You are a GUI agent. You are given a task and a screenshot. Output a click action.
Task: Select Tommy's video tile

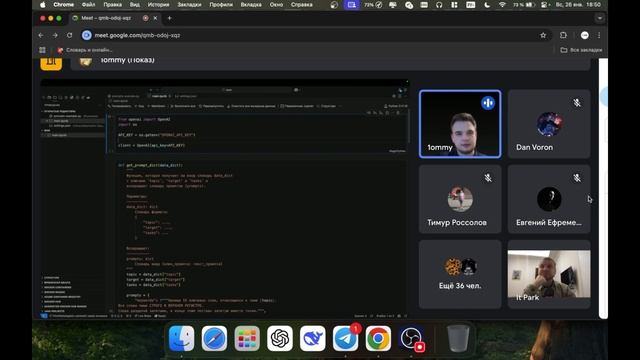coord(460,124)
